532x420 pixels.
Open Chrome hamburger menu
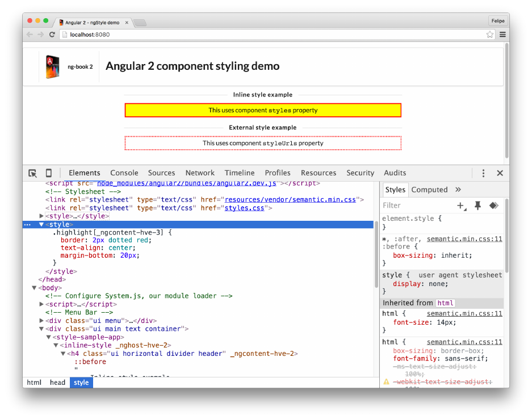[x=502, y=34]
